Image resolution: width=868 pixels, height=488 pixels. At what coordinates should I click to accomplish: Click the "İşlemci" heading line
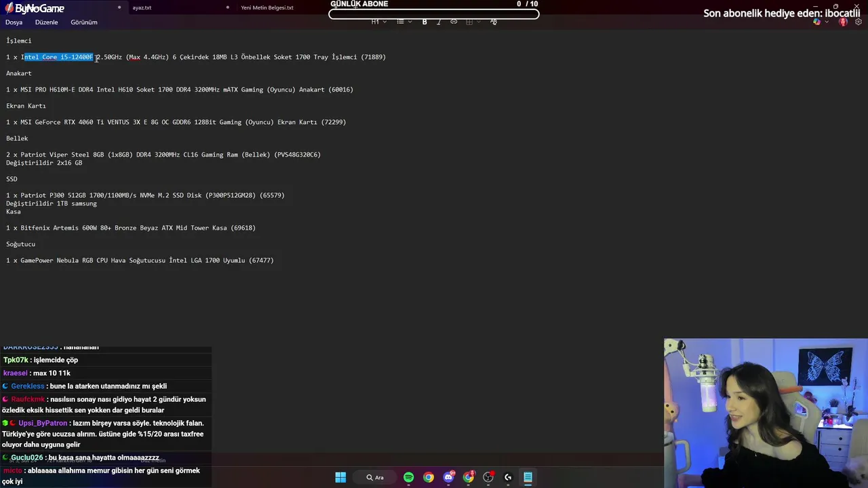pyautogui.click(x=19, y=41)
